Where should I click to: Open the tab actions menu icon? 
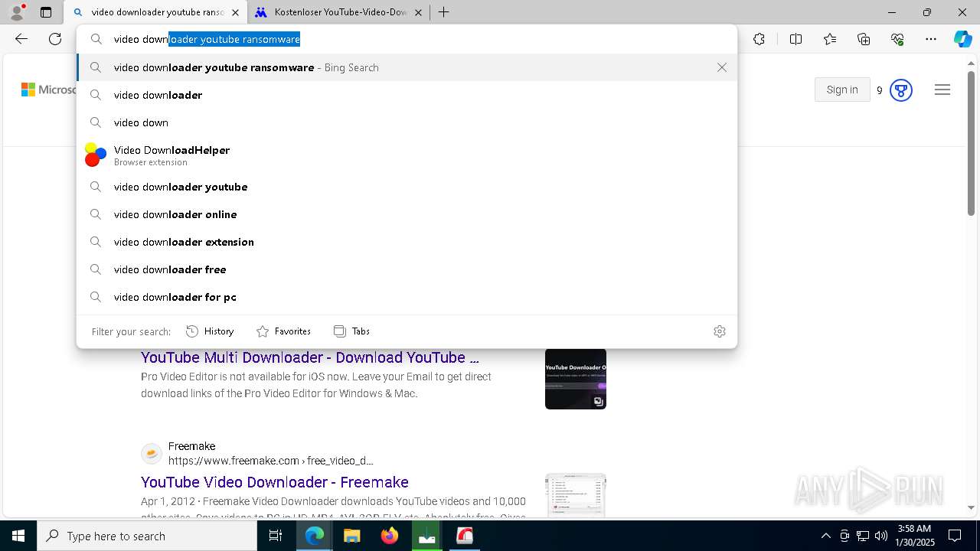pos(46,12)
